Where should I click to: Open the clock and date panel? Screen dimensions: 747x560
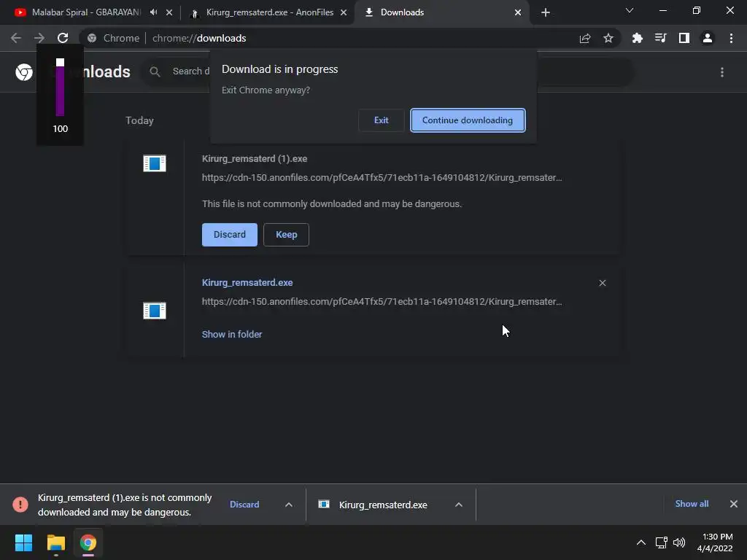715,542
